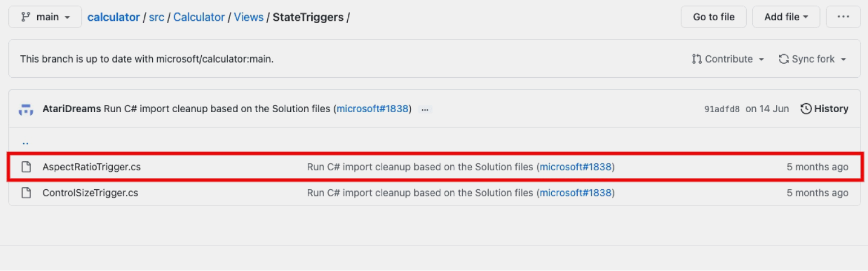Click the AtariDreams avatar icon
Image resolution: width=868 pixels, height=271 pixels.
click(26, 109)
